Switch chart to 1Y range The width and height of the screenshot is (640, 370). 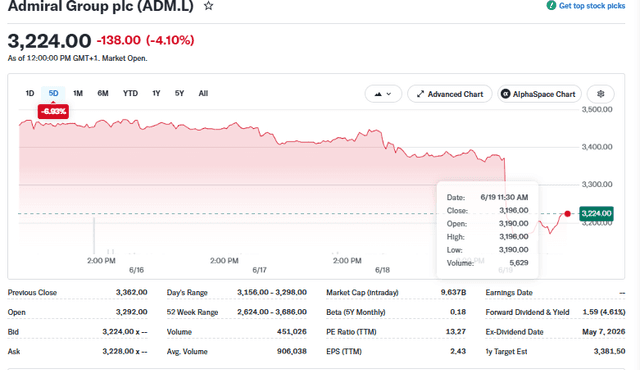tap(156, 93)
